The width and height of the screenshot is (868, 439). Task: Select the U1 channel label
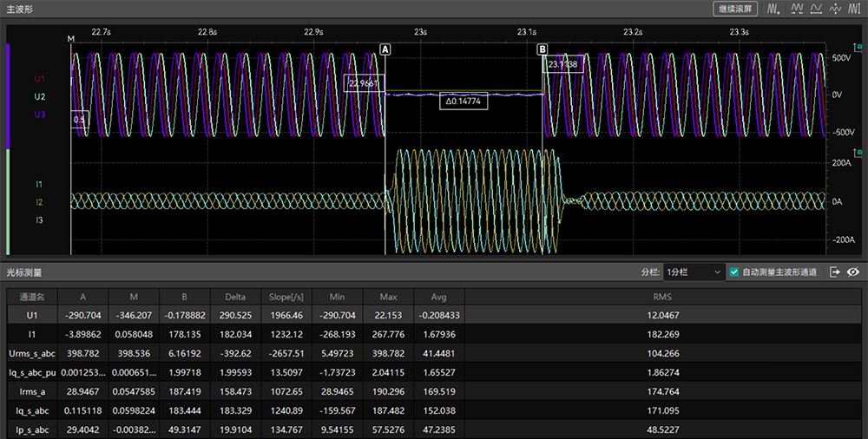tap(40, 79)
